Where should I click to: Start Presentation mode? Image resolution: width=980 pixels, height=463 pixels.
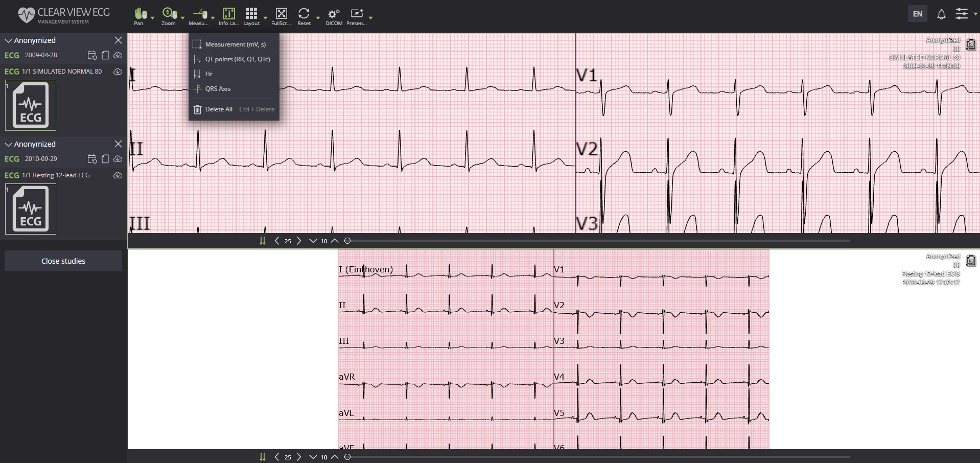[356, 14]
